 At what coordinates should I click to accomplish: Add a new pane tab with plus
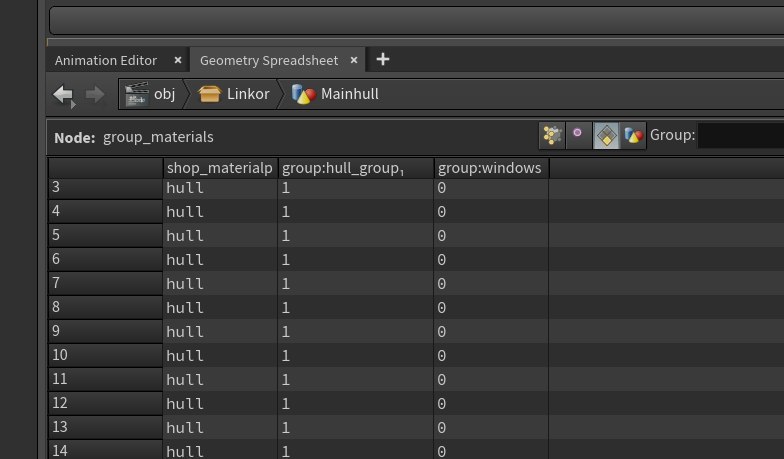coord(382,60)
